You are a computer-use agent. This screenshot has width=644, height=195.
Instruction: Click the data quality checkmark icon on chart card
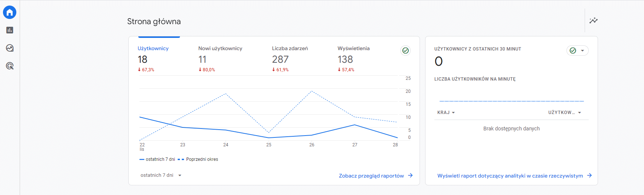(x=405, y=51)
